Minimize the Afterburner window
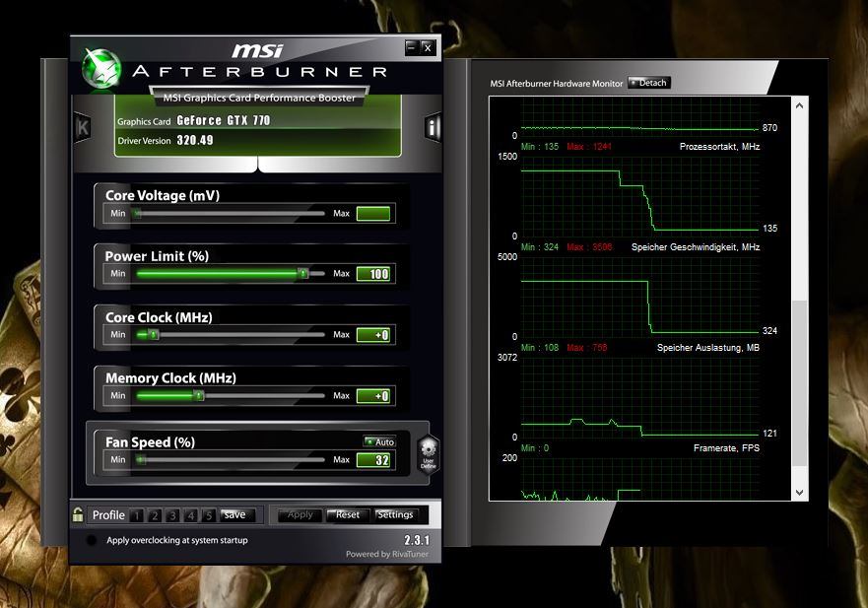This screenshot has height=608, width=868. pos(411,47)
